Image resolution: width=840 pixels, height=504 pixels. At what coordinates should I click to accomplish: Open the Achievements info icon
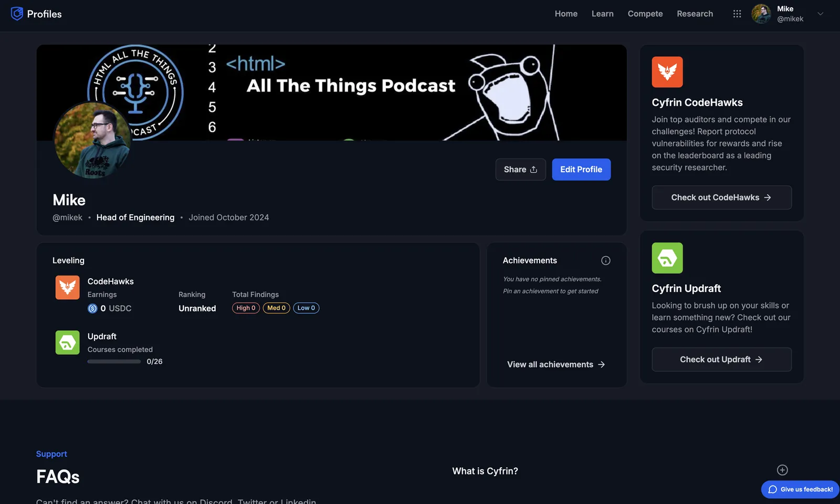tap(606, 260)
